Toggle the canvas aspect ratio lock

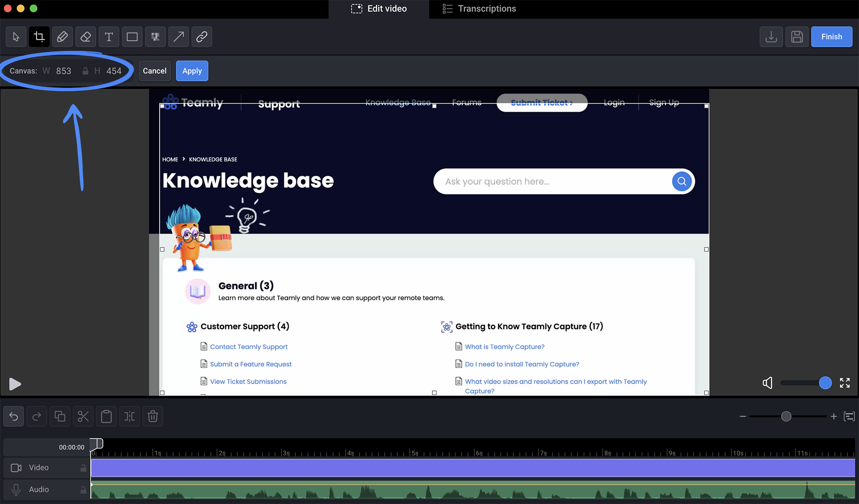point(85,71)
